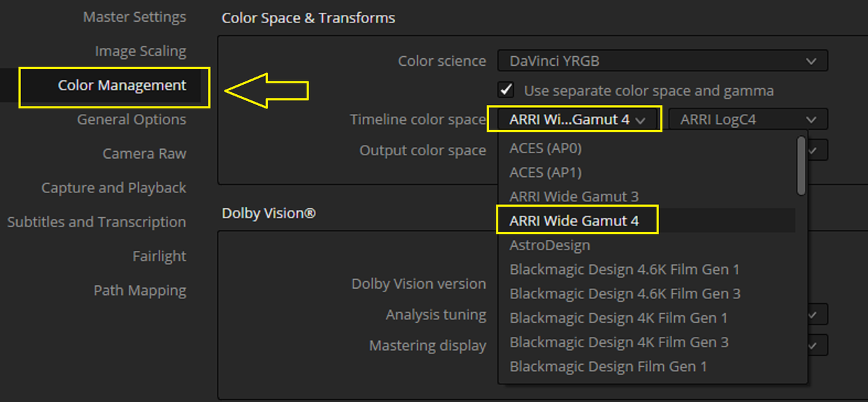Screen dimensions: 868x402
Task: Expand the Color science dropdown
Action: click(x=663, y=61)
